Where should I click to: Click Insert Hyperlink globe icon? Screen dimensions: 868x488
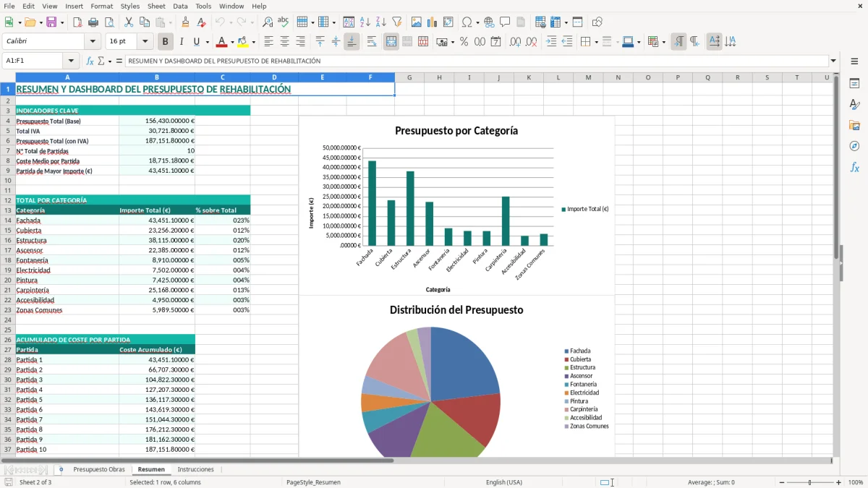tap(489, 22)
